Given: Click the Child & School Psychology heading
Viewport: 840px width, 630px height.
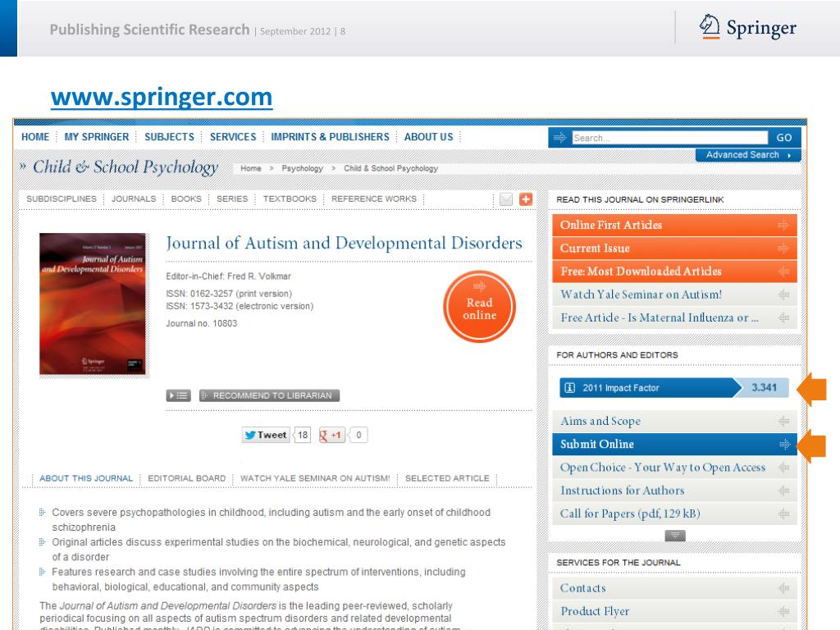Looking at the screenshot, I should click(126, 167).
